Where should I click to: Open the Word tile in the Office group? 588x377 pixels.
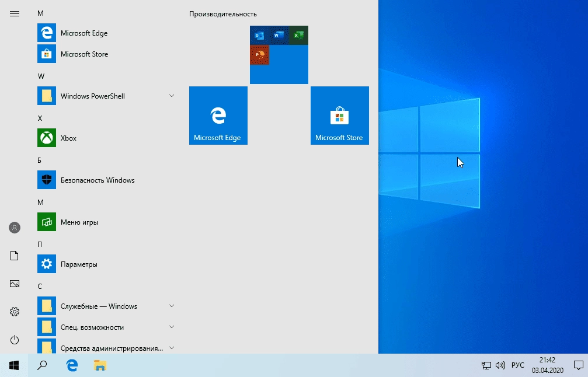(279, 35)
